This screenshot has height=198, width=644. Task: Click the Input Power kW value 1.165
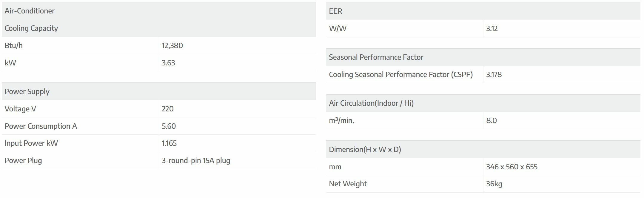point(169,143)
